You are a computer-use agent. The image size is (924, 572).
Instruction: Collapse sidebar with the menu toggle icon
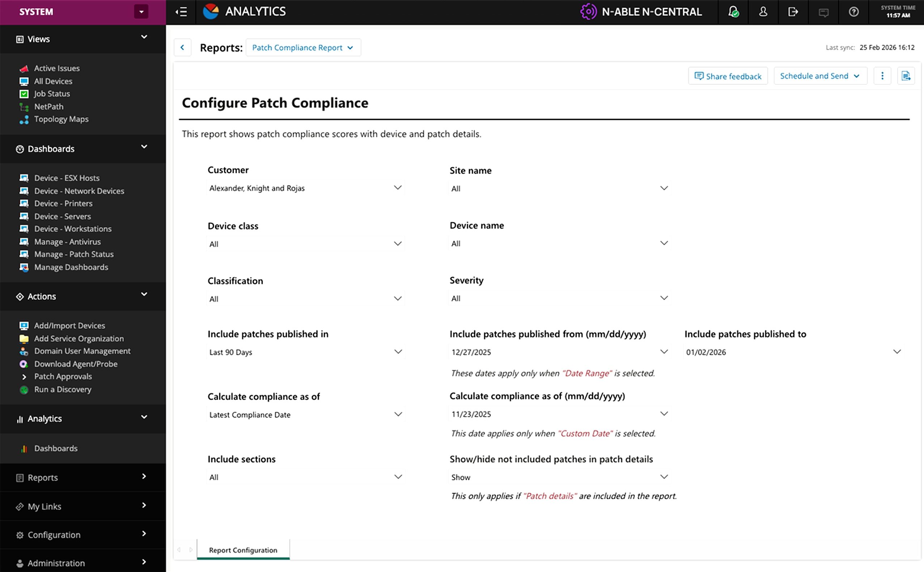(181, 12)
